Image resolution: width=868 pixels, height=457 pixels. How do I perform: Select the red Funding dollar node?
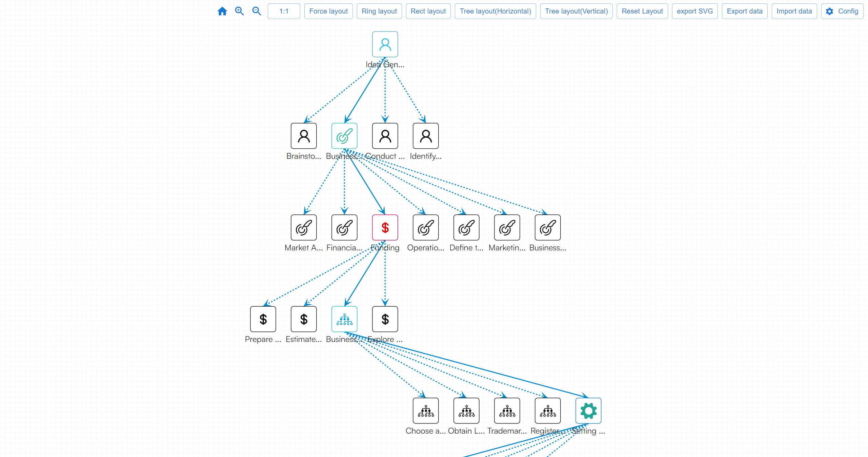[385, 227]
